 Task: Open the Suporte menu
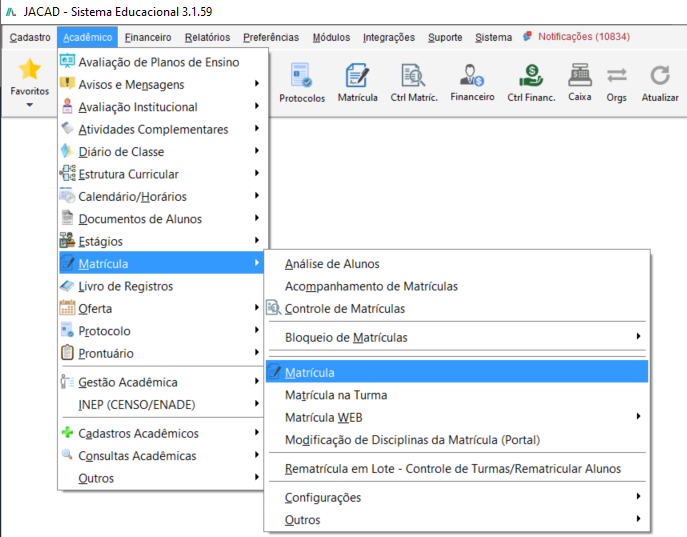point(445,37)
